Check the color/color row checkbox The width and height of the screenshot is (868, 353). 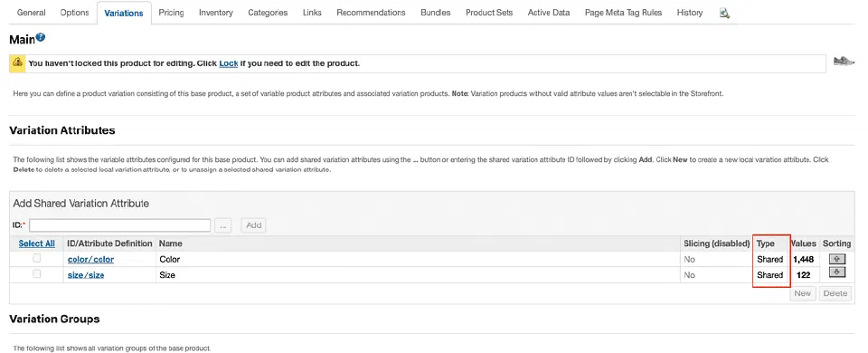(x=36, y=258)
